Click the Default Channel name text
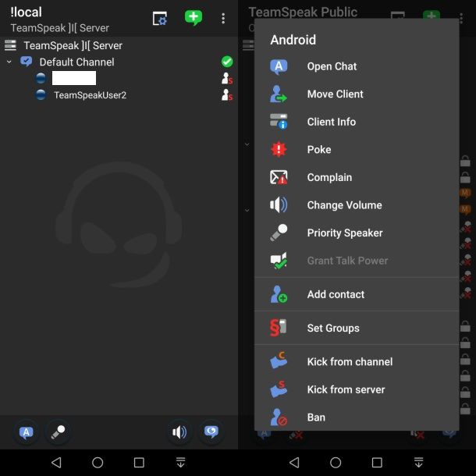The image size is (476, 476). click(x=76, y=62)
